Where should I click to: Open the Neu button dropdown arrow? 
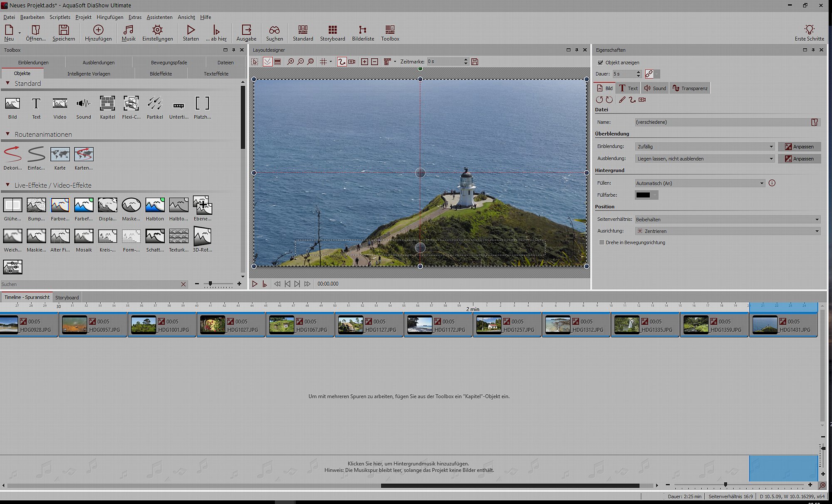[x=20, y=32]
